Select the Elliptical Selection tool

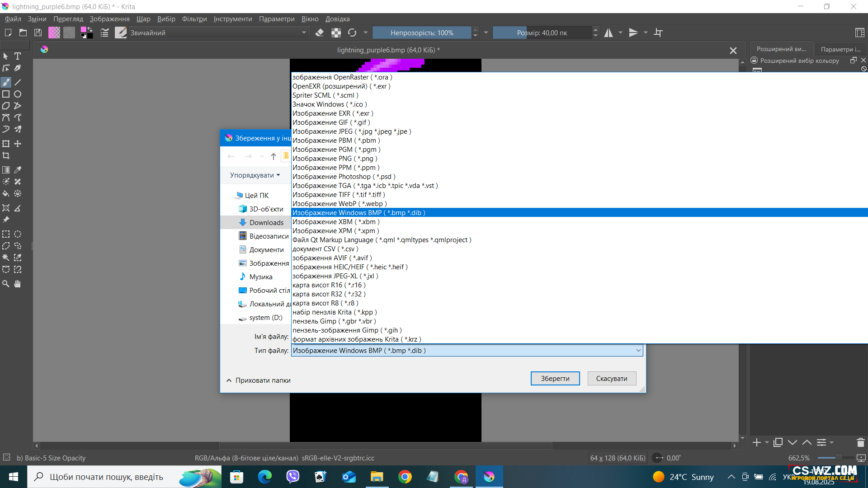[18, 234]
